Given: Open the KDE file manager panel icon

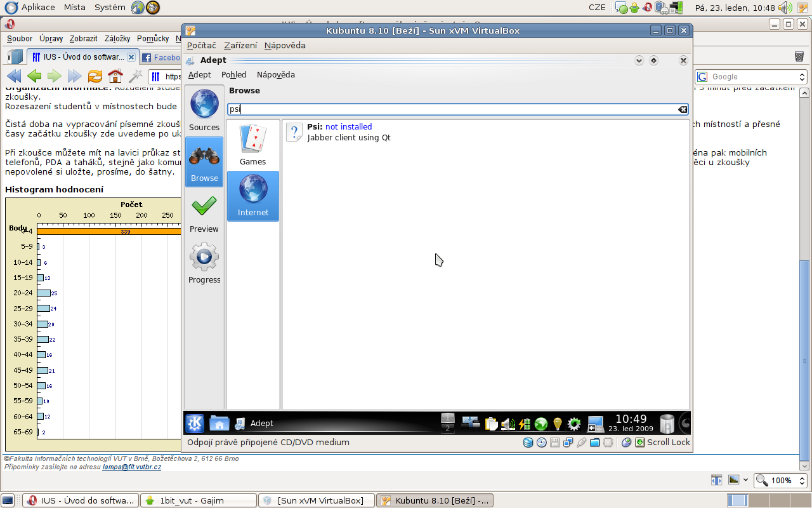Looking at the screenshot, I should (x=219, y=423).
